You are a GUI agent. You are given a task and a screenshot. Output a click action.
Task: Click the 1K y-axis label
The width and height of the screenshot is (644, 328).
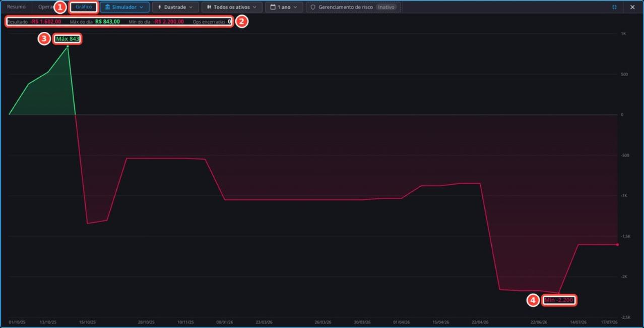(x=623, y=34)
